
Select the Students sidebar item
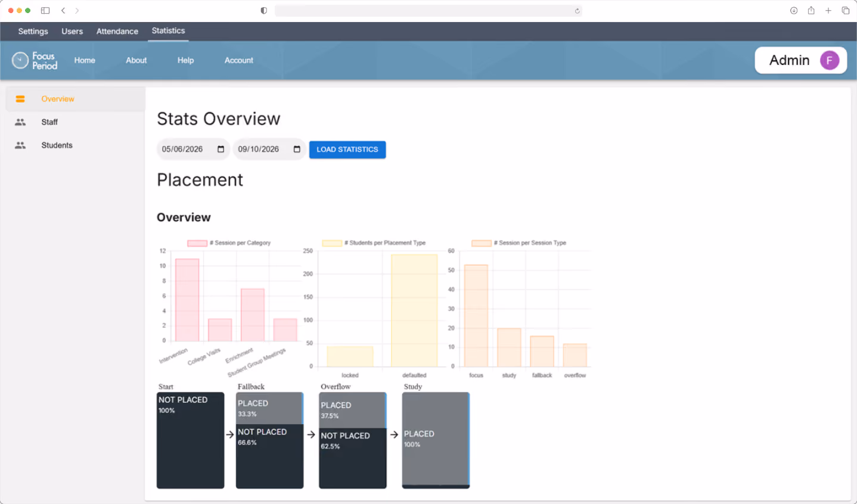coord(75,145)
